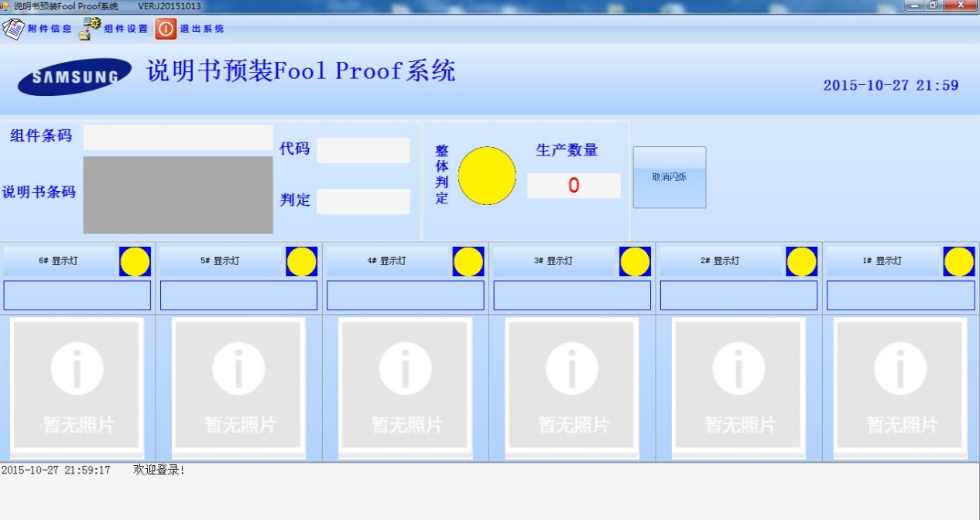
Task: Click the 暂无照片 placeholder in station 1 column
Action: [900, 388]
